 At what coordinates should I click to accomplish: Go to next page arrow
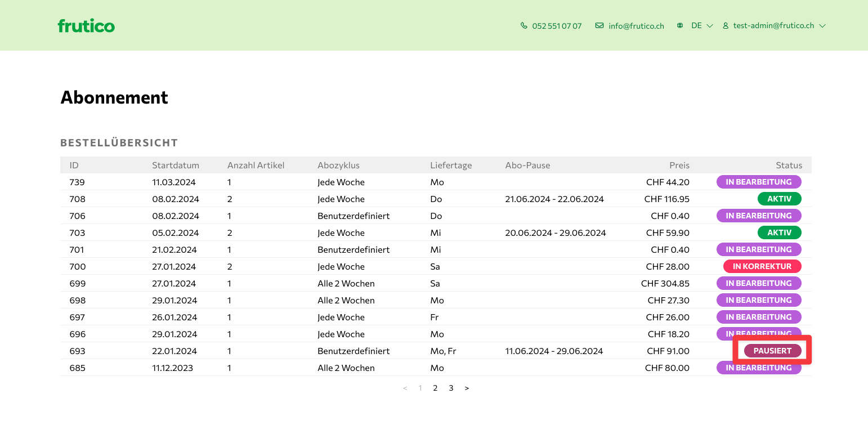click(467, 388)
